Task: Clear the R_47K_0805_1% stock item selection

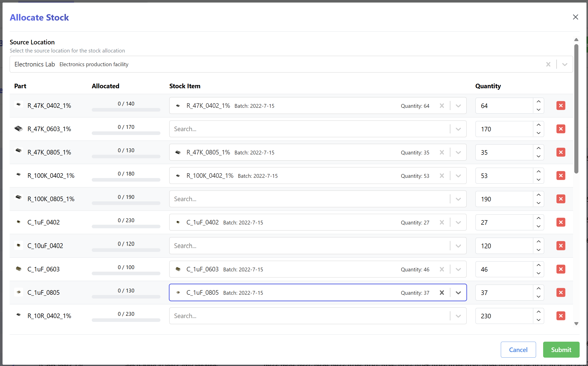Action: [442, 152]
